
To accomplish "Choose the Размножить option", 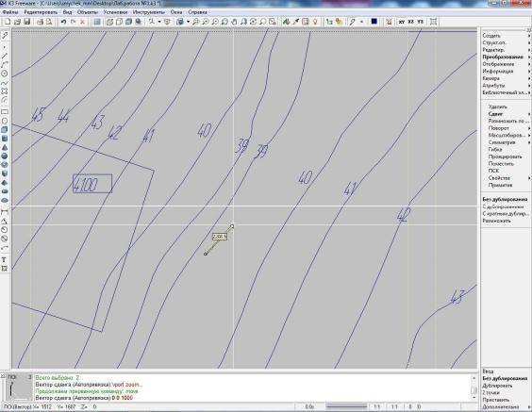I will pyautogui.click(x=496, y=221).
